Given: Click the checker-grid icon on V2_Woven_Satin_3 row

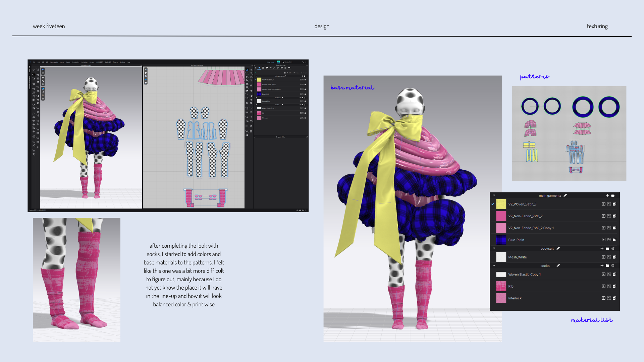Looking at the screenshot, I should click(609, 204).
